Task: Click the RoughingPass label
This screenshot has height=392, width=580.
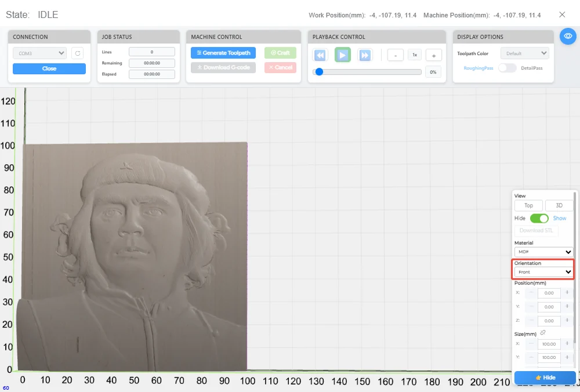Action: 478,68
